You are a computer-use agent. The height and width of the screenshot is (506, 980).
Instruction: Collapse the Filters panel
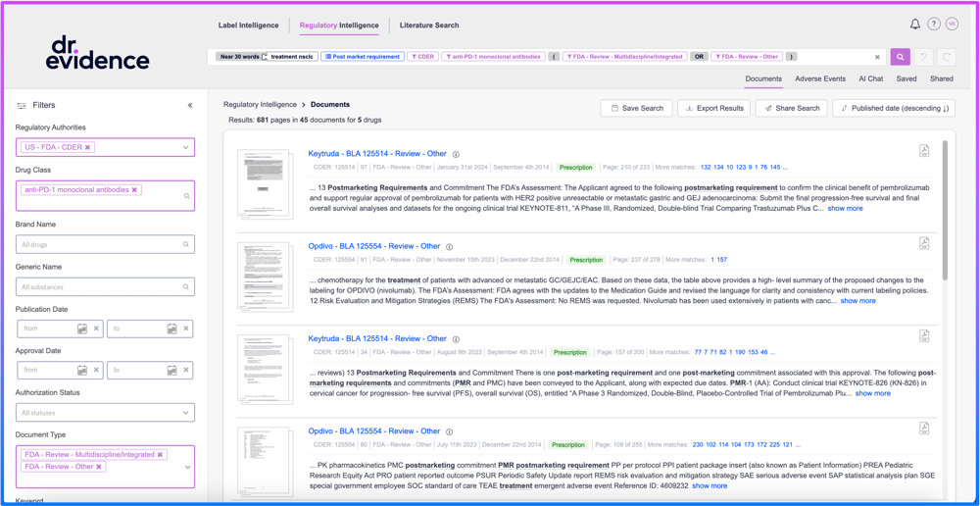click(190, 105)
